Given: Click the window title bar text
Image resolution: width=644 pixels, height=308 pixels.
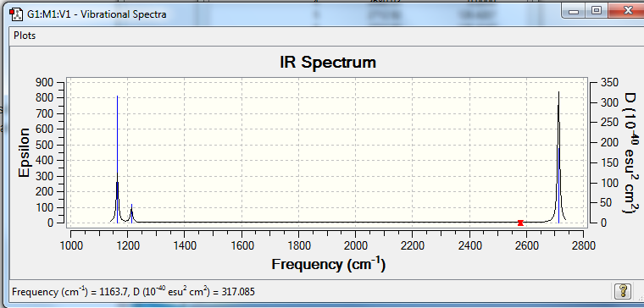Looking at the screenshot, I should [97, 14].
